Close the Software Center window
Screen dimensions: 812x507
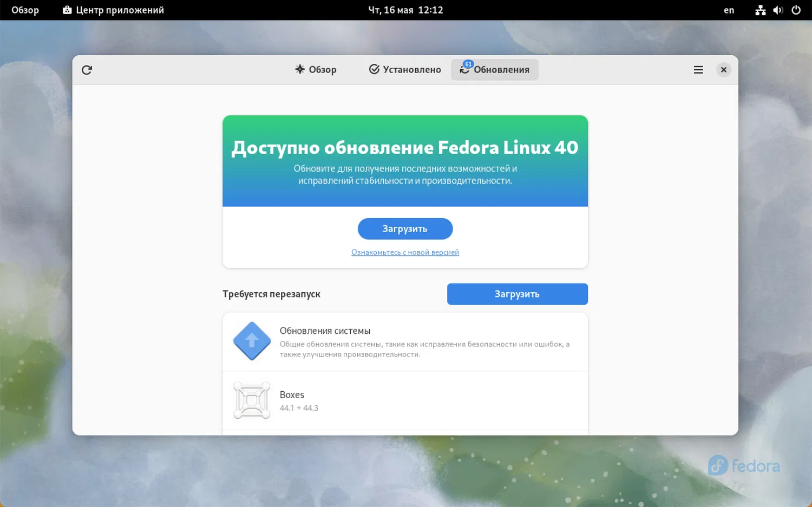723,70
